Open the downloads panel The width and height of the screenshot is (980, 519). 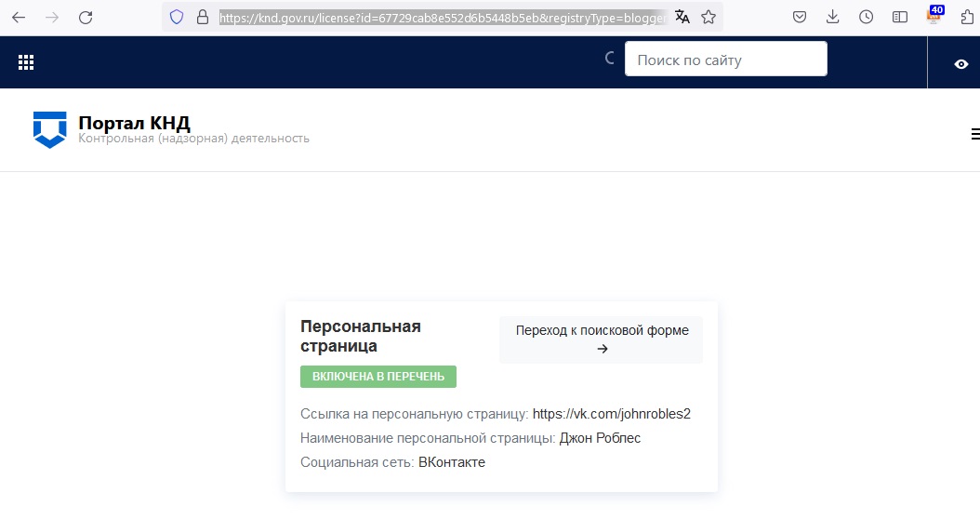(x=832, y=17)
